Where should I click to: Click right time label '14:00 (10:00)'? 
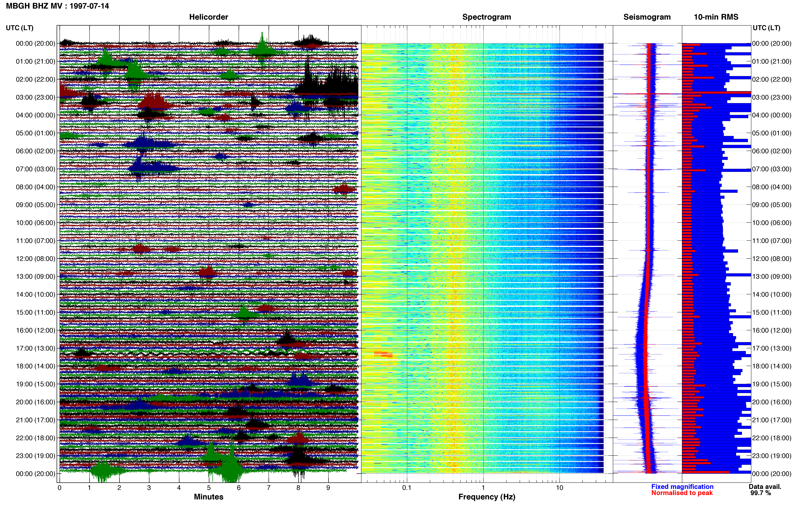pos(772,295)
